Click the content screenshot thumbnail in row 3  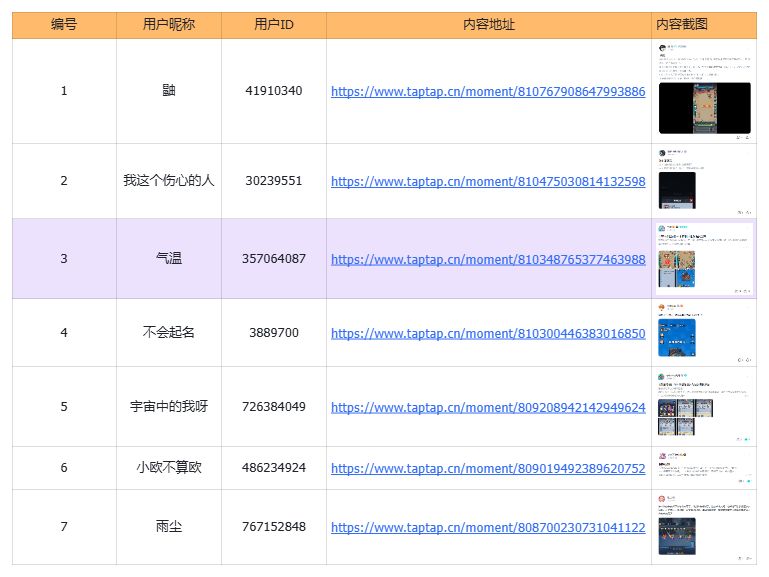(x=704, y=259)
